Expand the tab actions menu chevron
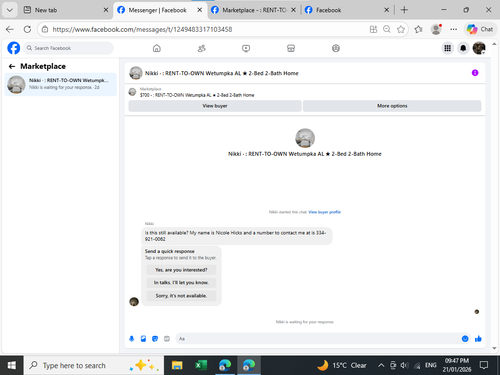The height and width of the screenshot is (375, 500). pyautogui.click(x=10, y=10)
